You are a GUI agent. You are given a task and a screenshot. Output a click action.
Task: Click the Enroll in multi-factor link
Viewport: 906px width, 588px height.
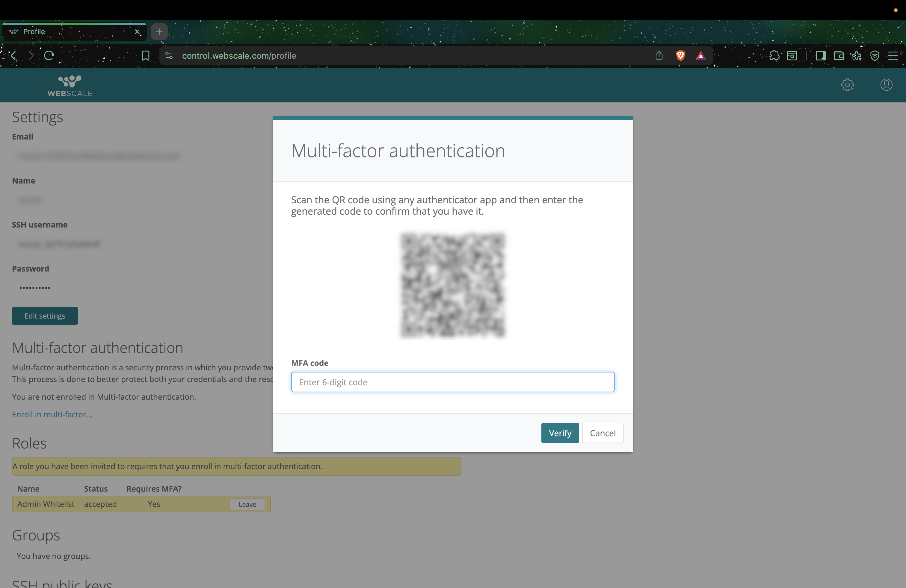(x=52, y=414)
